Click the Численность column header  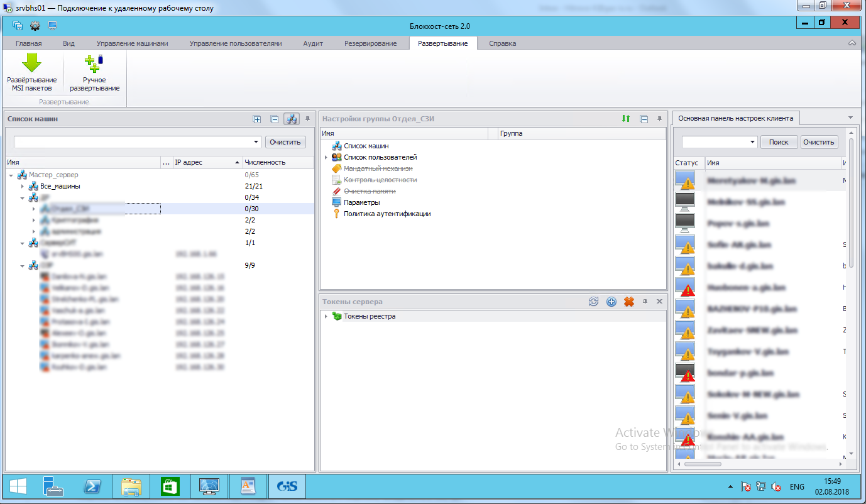278,162
